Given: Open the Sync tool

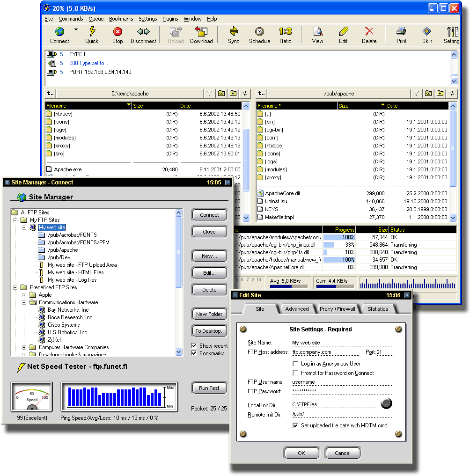Looking at the screenshot, I should 234,31.
